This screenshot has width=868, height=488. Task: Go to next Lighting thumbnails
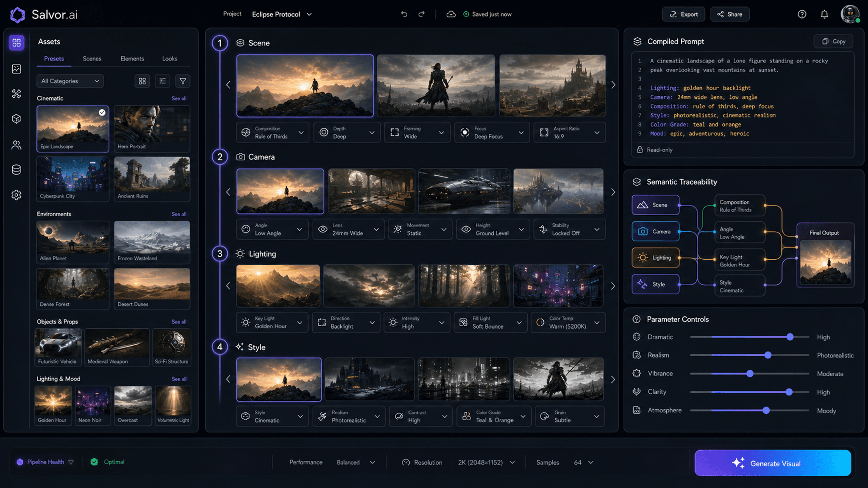pyautogui.click(x=613, y=286)
